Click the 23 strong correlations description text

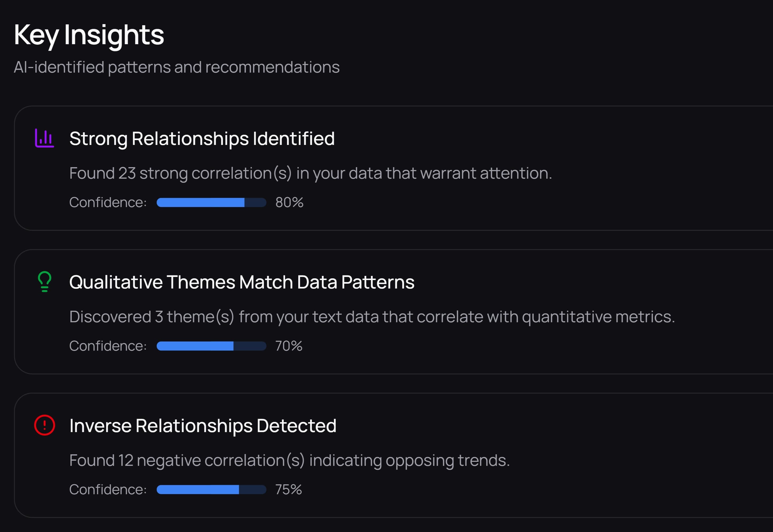310,173
